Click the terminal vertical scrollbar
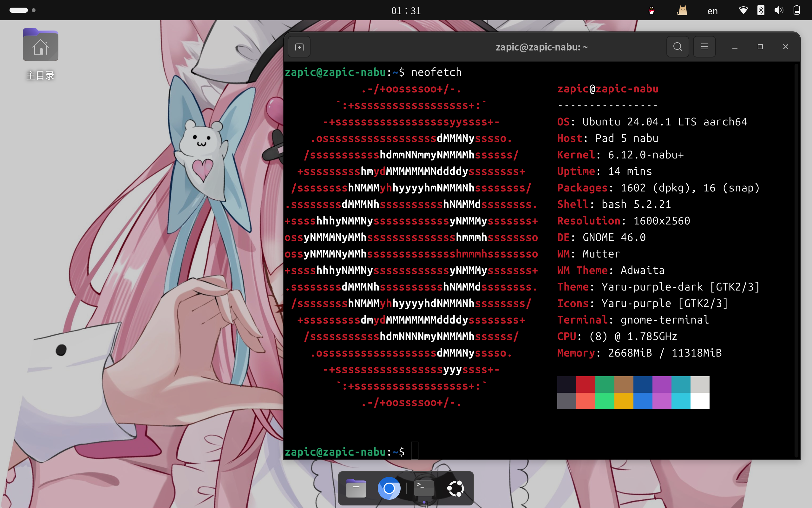This screenshot has width=812, height=508. (x=796, y=260)
